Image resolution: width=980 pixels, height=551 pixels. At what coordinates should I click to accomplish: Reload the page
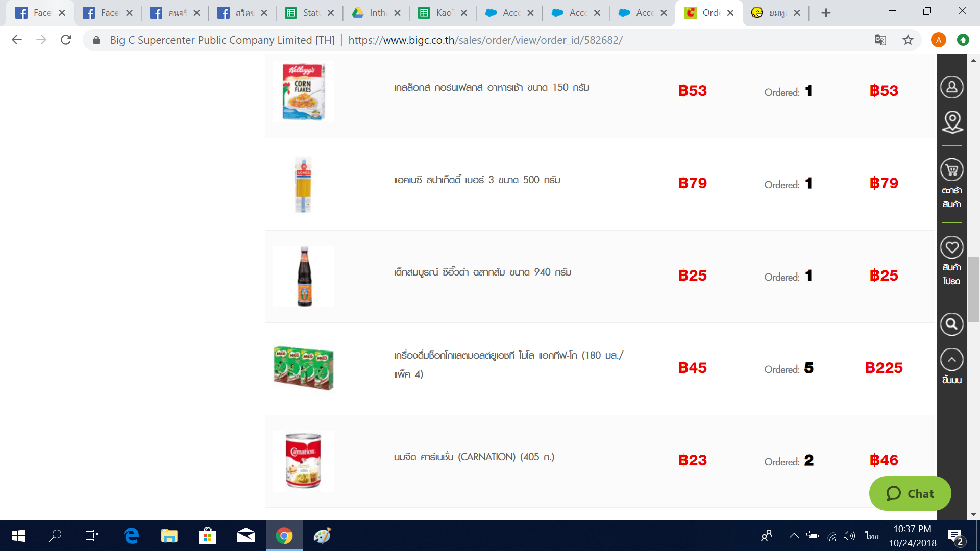[66, 40]
